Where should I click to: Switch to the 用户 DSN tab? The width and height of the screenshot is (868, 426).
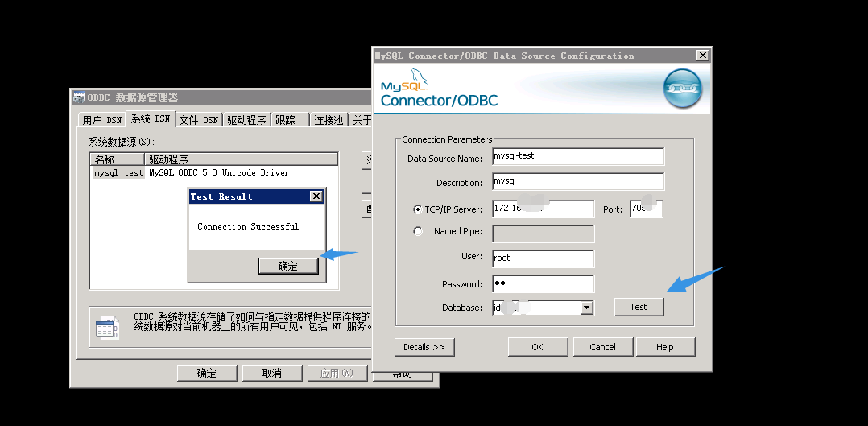click(x=101, y=120)
